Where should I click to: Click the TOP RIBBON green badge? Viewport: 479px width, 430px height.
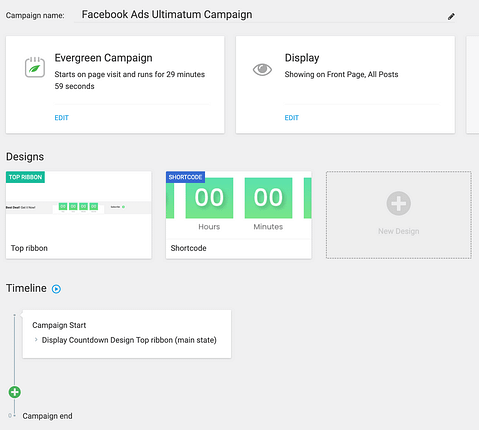point(25,177)
